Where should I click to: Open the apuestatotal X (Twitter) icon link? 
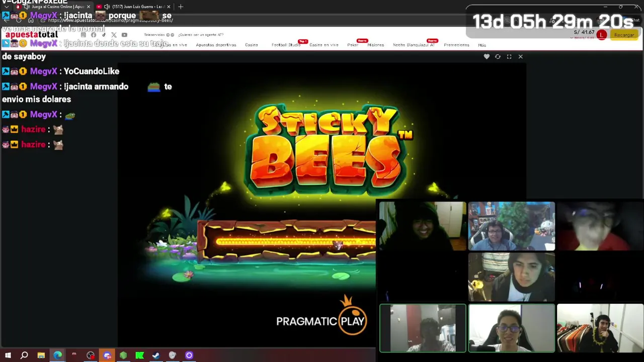(x=114, y=35)
